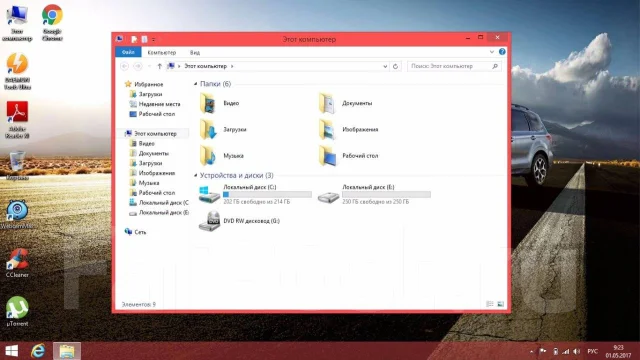Select Локальный диск (E:) drive
Viewport: 640px width, 360px height.
[x=374, y=194]
